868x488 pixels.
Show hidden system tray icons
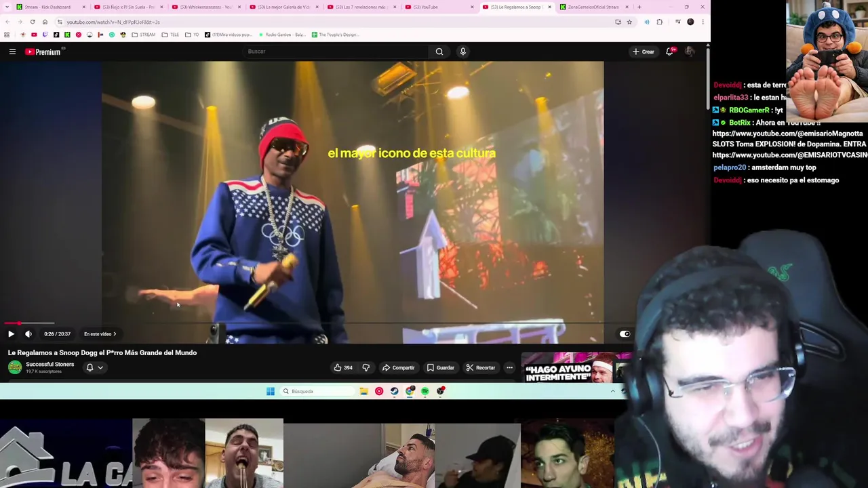(612, 391)
